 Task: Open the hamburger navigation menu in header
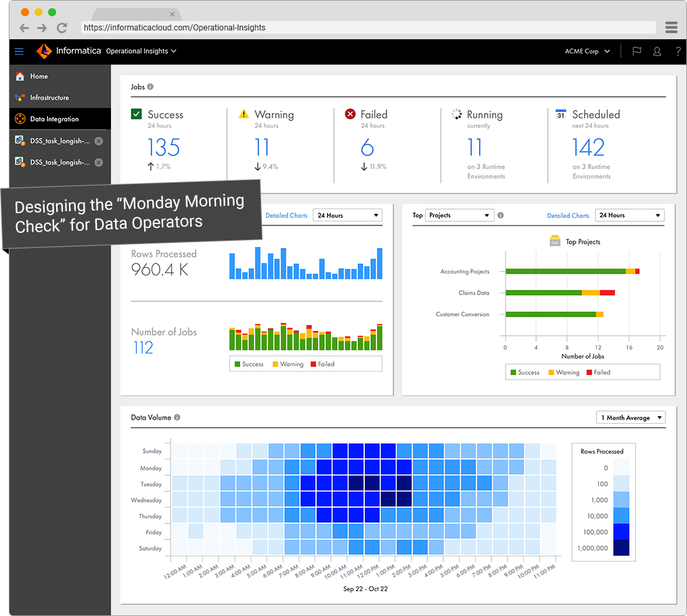(x=19, y=51)
